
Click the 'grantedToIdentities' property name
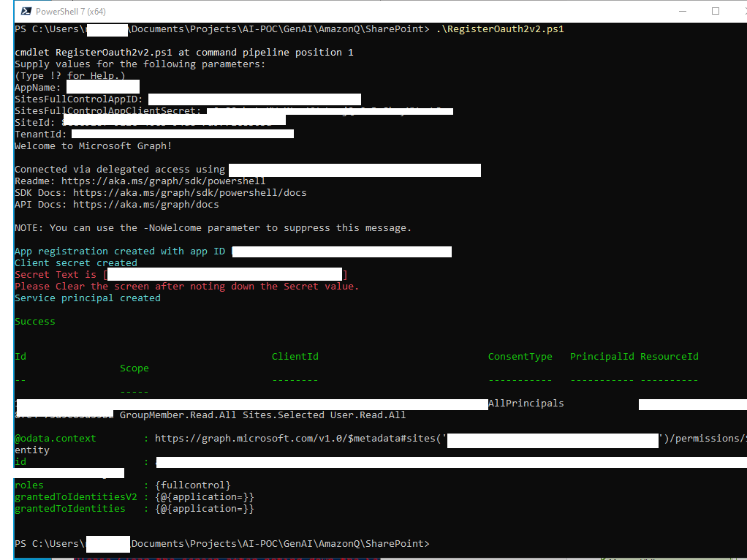(70, 509)
